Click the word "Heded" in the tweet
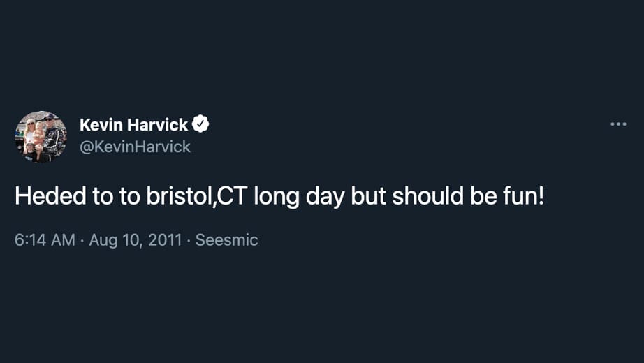The height and width of the screenshot is (363, 644). [50, 196]
